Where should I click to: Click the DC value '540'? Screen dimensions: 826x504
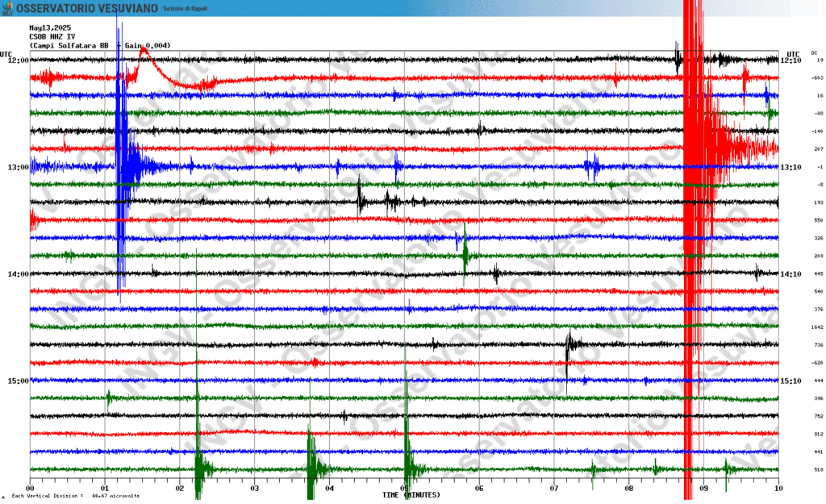(x=819, y=292)
